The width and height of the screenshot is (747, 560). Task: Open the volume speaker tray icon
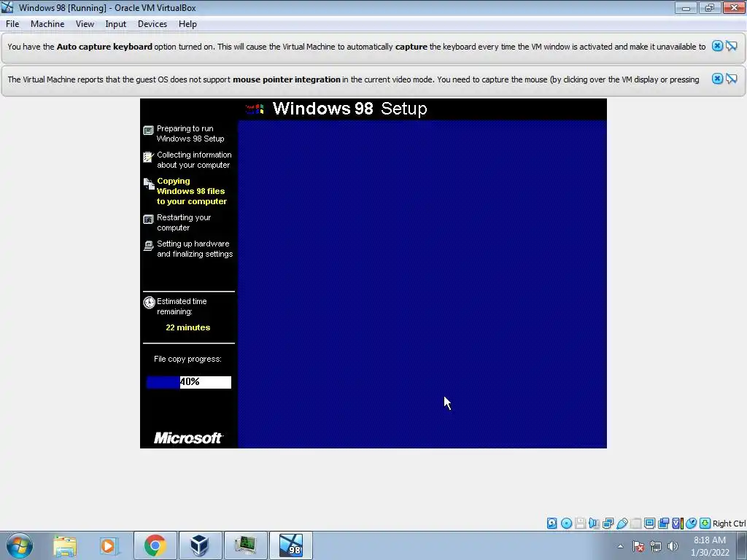pyautogui.click(x=673, y=546)
